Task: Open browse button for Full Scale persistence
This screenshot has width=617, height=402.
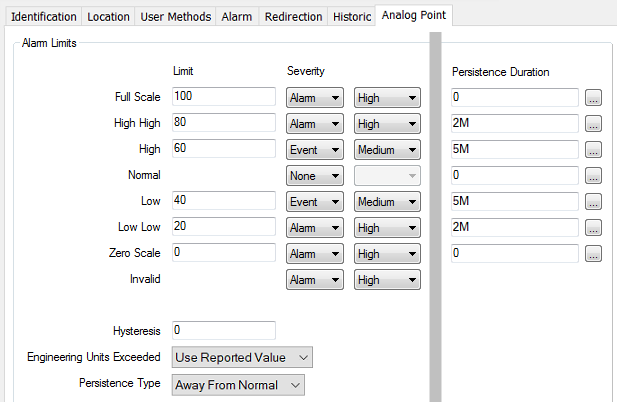Action: click(x=593, y=98)
